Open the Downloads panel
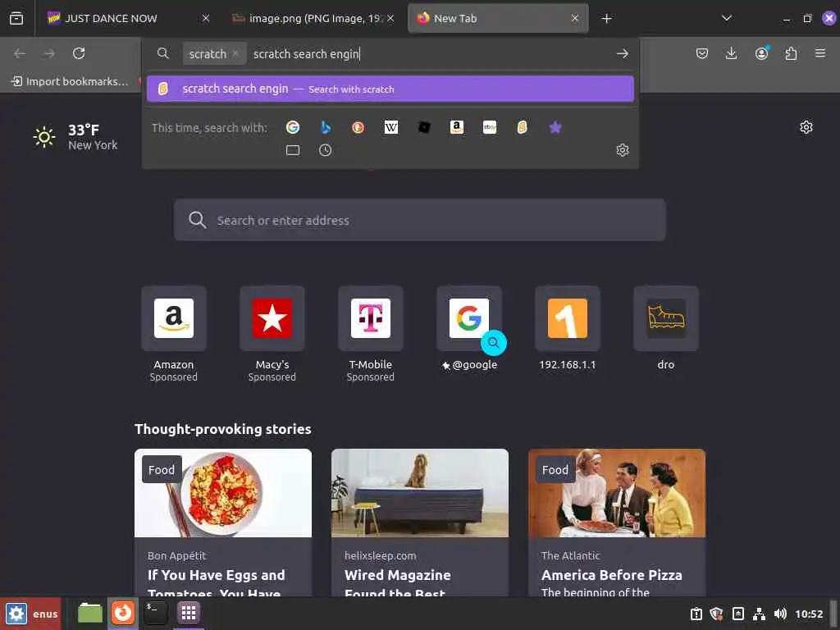 [731, 53]
